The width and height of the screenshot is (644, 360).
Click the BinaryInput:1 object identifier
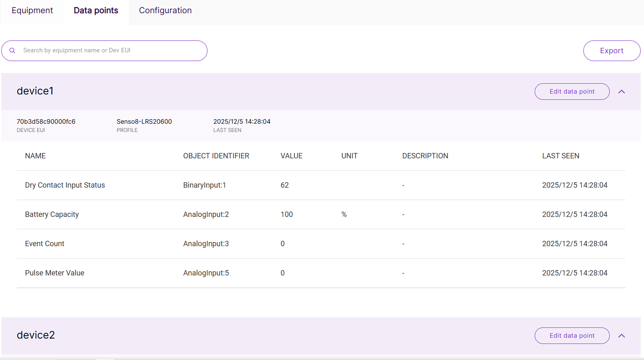(x=205, y=185)
